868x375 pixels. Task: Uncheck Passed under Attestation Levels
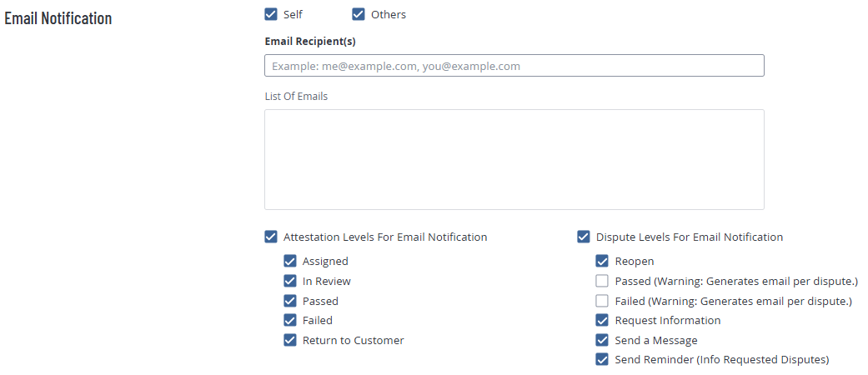click(290, 301)
